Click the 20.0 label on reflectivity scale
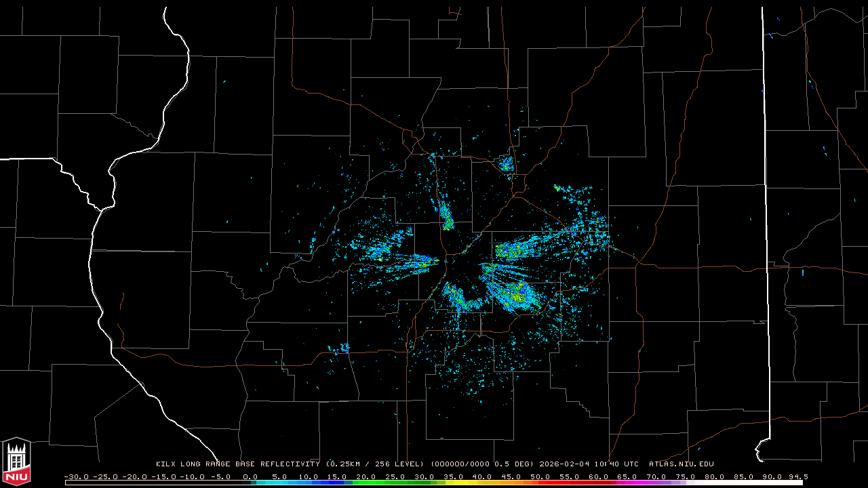868x488 pixels. click(366, 476)
